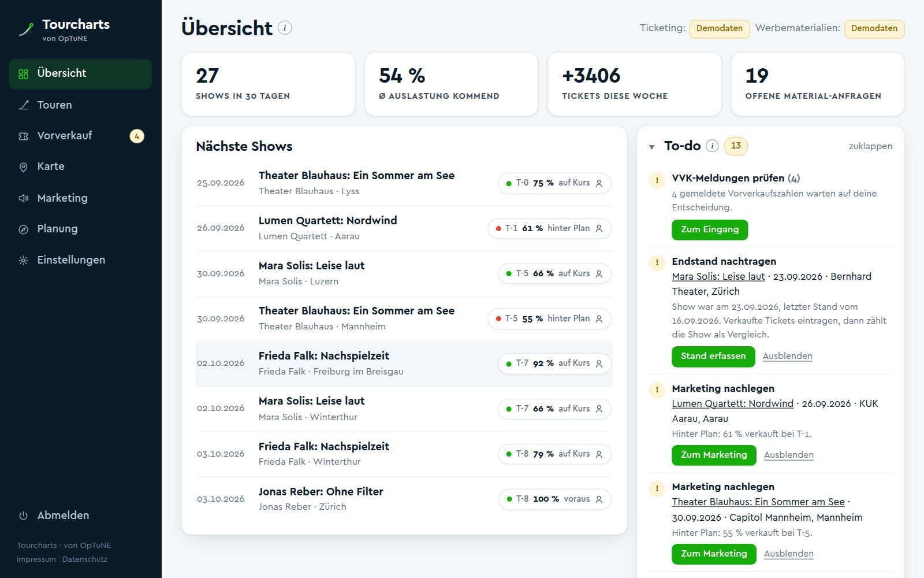Click zuklappen to fold the To-do list
This screenshot has width=924, height=578.
point(870,146)
